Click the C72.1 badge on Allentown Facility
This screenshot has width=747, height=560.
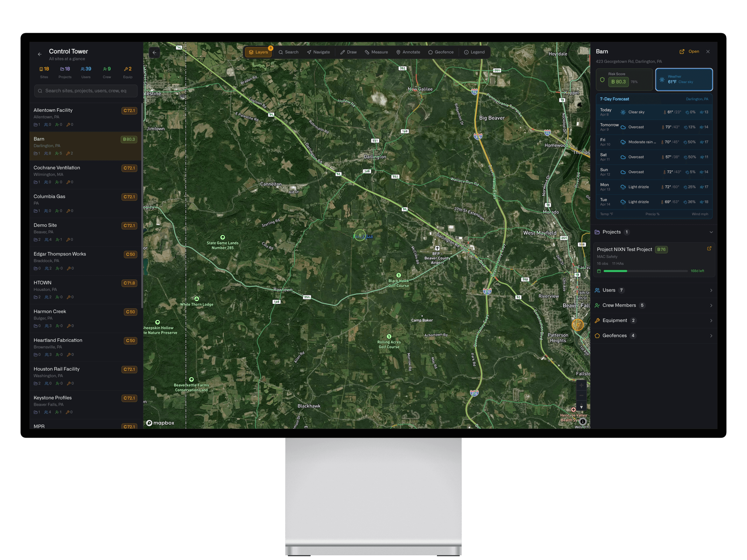(129, 111)
